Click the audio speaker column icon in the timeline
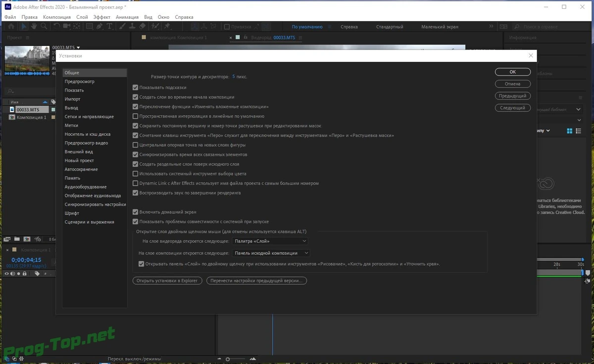The image size is (594, 364). click(x=12, y=273)
